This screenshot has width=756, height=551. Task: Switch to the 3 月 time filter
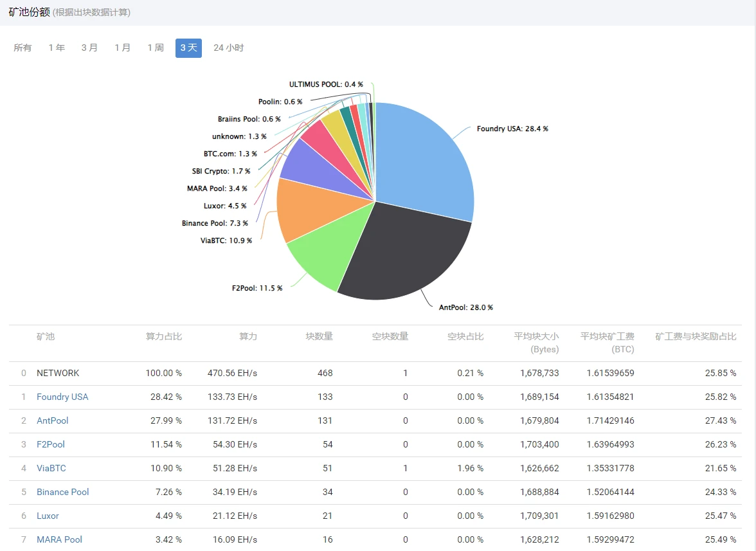(89, 48)
